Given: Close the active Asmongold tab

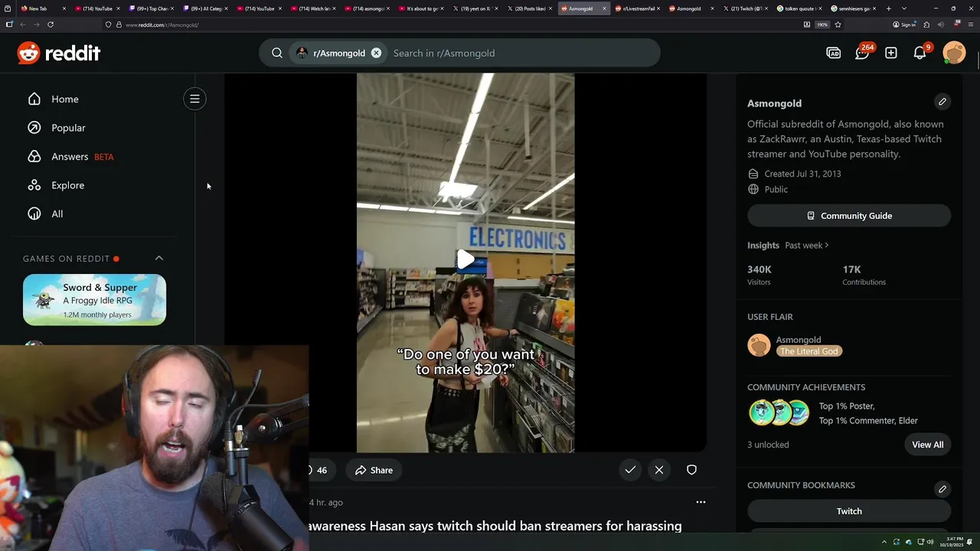Looking at the screenshot, I should click(x=604, y=8).
